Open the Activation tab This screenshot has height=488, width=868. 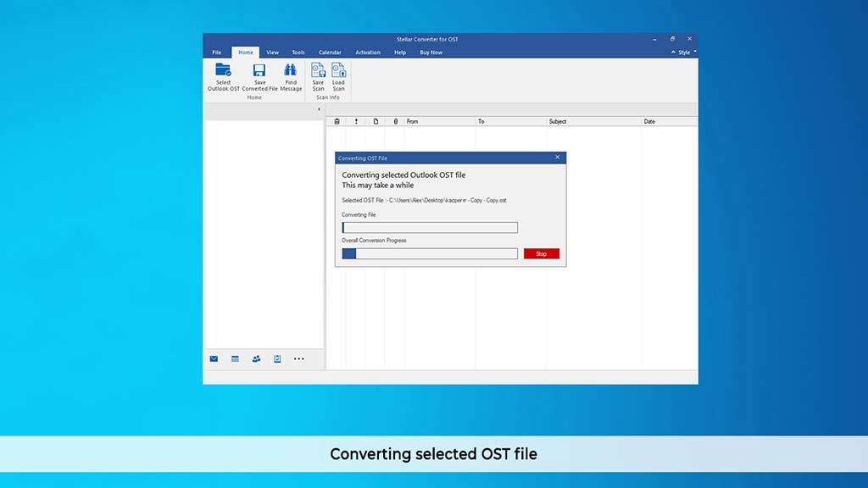pos(368,52)
